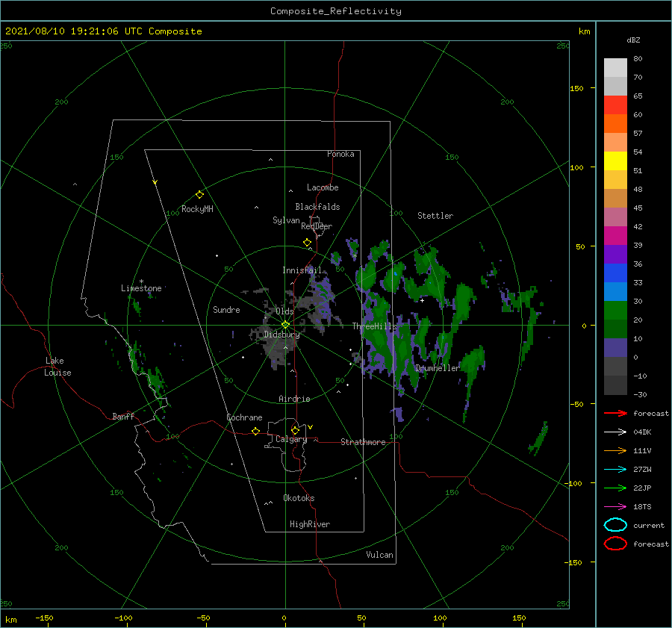
Task: Click the Ponoka town label
Action: (x=340, y=154)
